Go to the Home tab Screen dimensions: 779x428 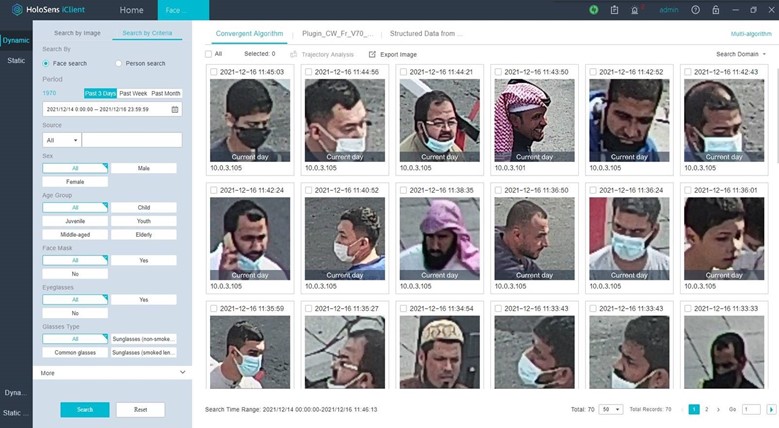coord(132,10)
